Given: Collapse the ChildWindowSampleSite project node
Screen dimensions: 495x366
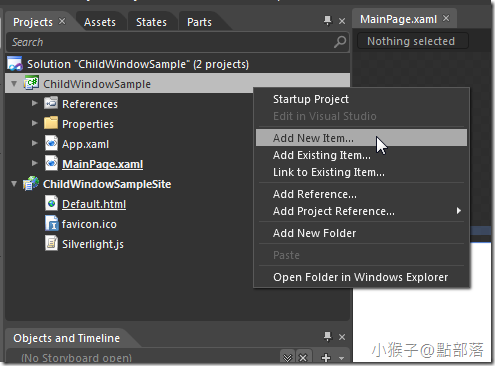Looking at the screenshot, I should (14, 183).
